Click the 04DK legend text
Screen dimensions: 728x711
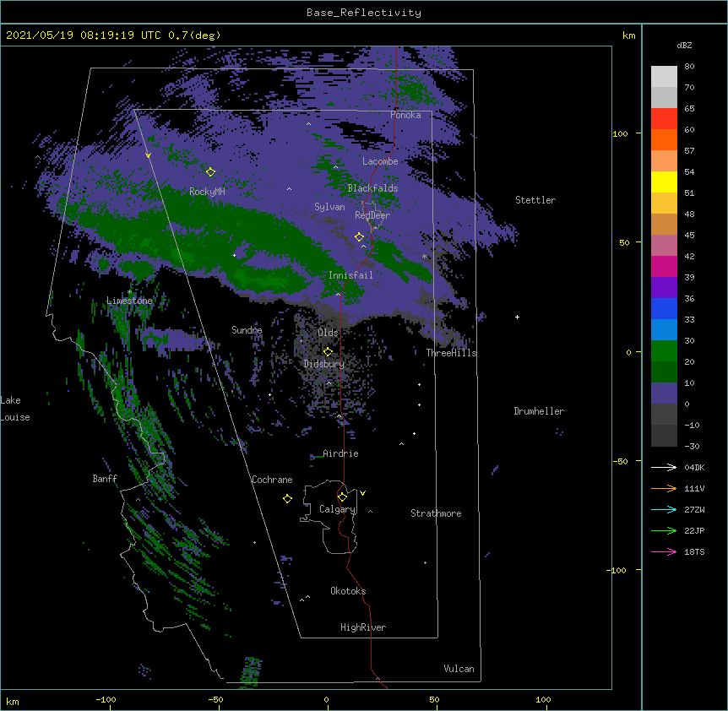(x=694, y=467)
